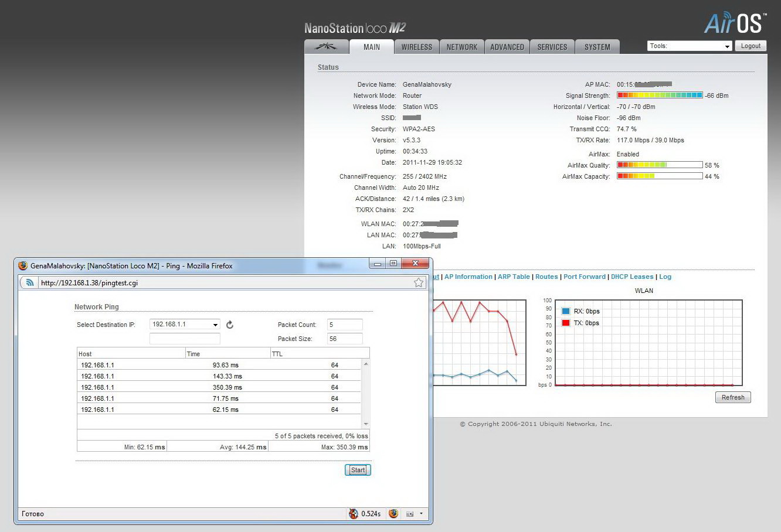
Task: Open the NETWORK tab
Action: (x=461, y=47)
